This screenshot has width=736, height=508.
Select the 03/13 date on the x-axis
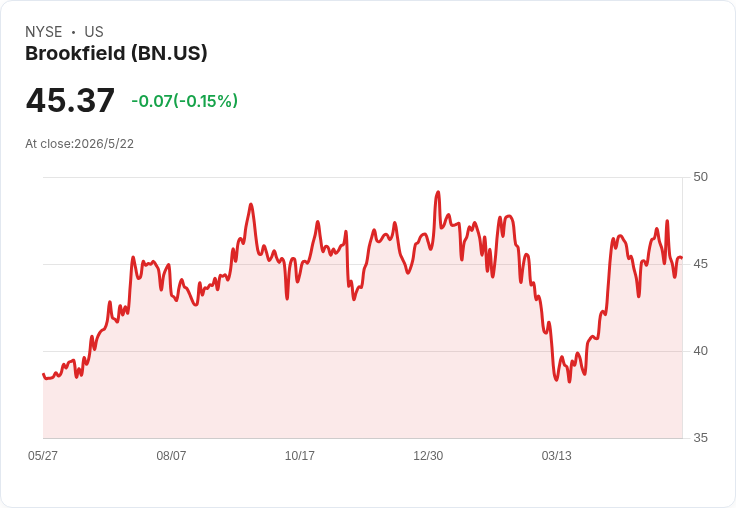557,456
